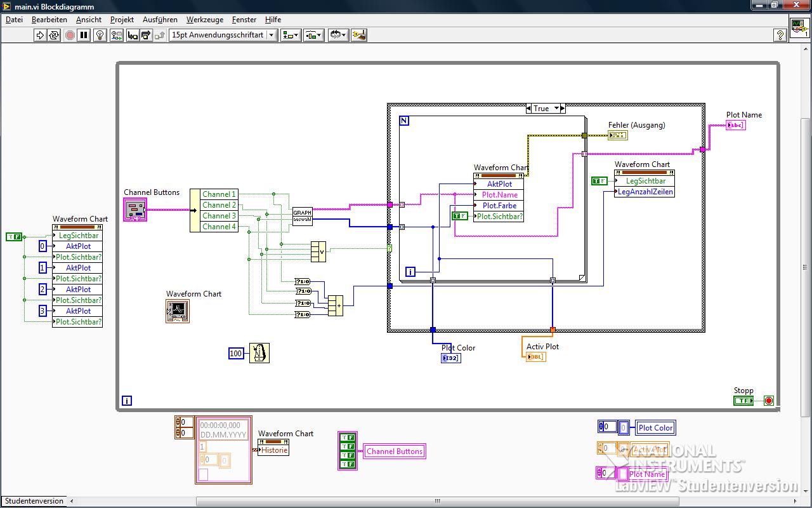
Task: Click the Plot Color local variable
Action: 655,428
